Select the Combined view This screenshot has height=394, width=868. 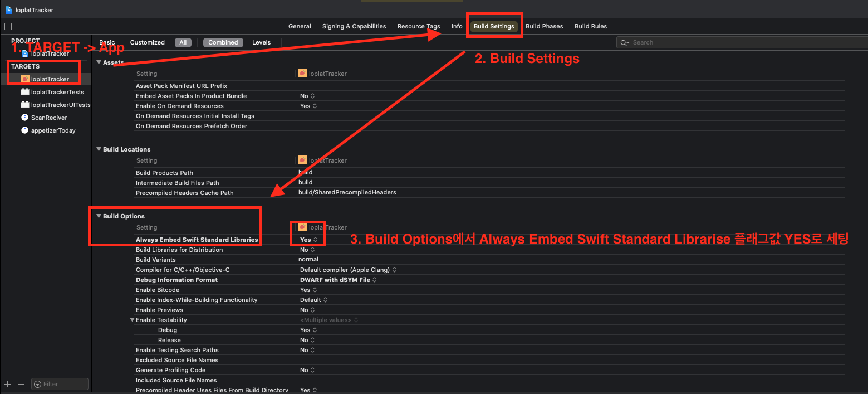(223, 42)
